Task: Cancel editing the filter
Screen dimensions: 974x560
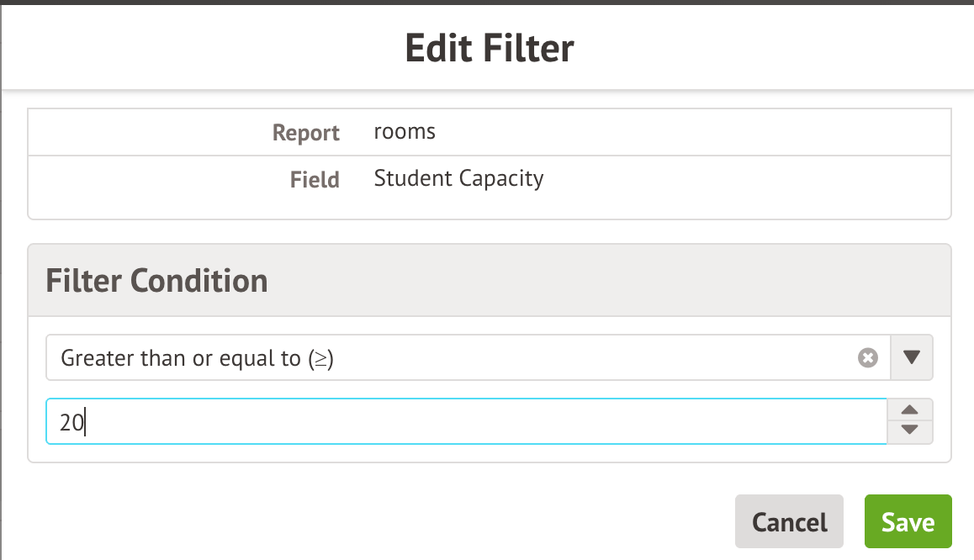Action: [789, 521]
